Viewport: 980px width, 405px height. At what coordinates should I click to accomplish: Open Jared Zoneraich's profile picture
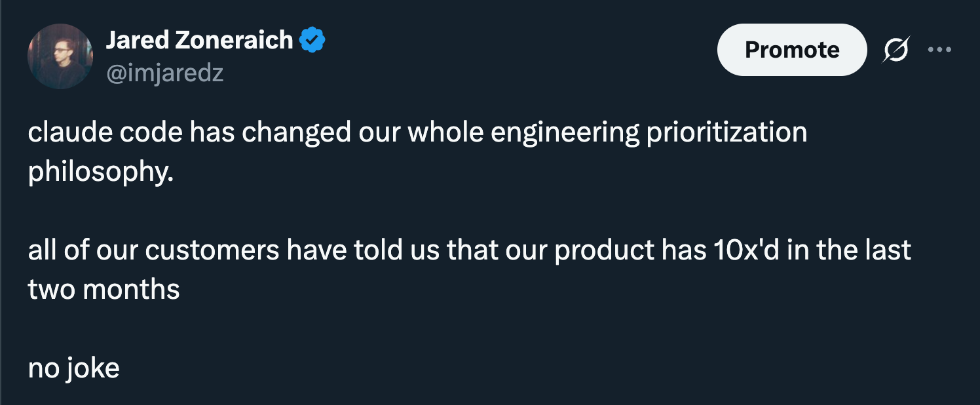60,56
